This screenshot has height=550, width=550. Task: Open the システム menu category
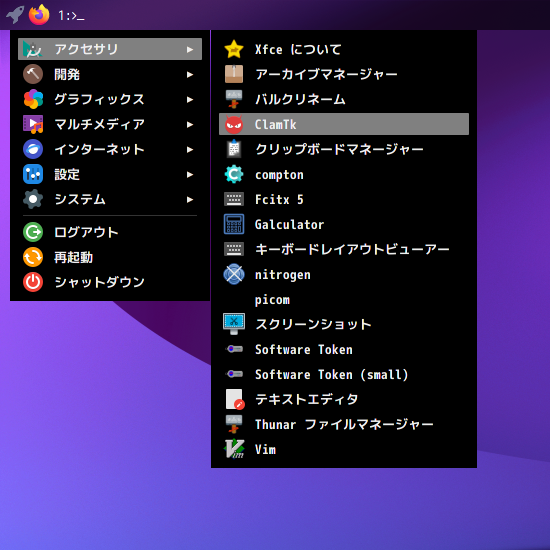(110, 199)
